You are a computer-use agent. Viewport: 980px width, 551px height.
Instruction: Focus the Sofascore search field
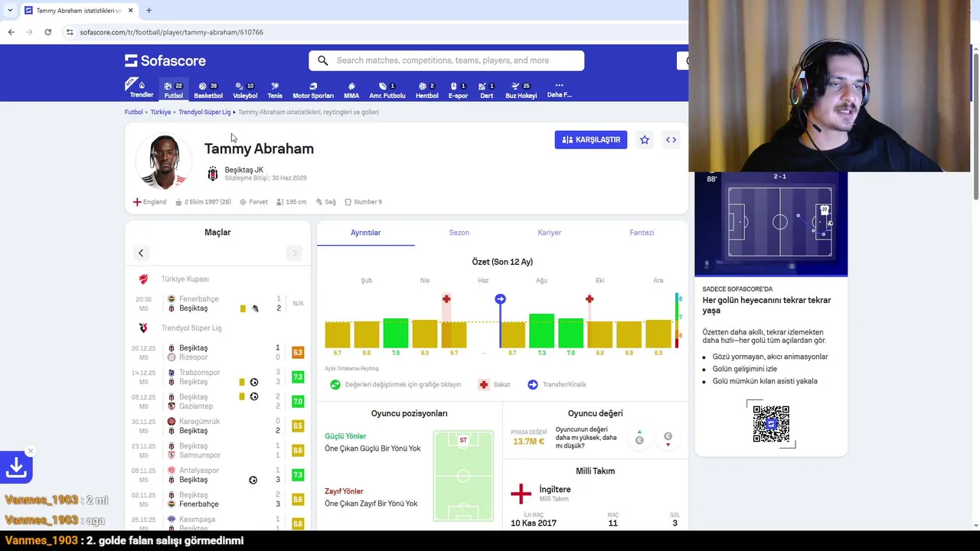click(446, 60)
